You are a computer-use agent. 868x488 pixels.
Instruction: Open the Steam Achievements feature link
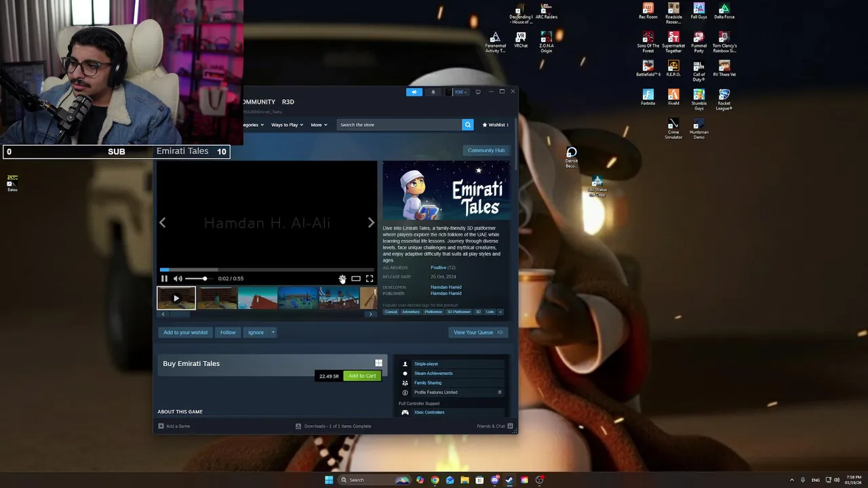[433, 373]
